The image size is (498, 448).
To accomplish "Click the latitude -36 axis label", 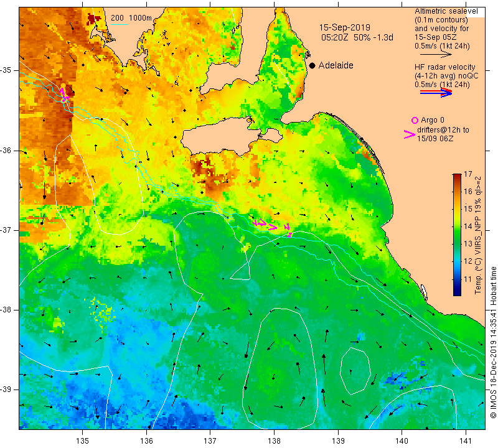I will tap(6, 150).
